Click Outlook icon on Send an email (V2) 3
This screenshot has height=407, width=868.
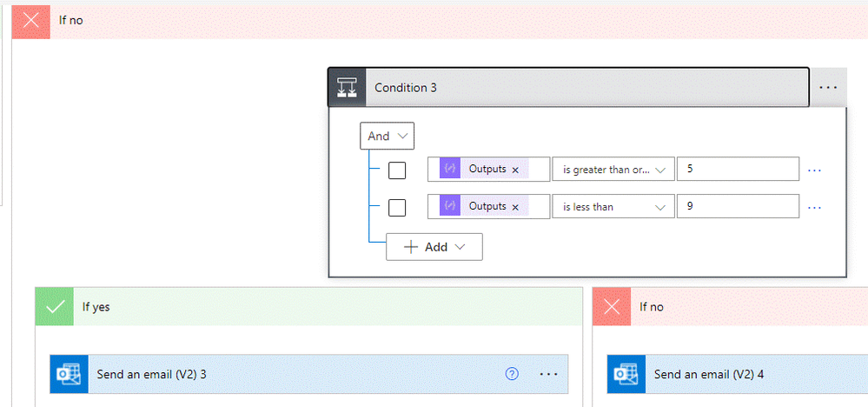(x=68, y=374)
